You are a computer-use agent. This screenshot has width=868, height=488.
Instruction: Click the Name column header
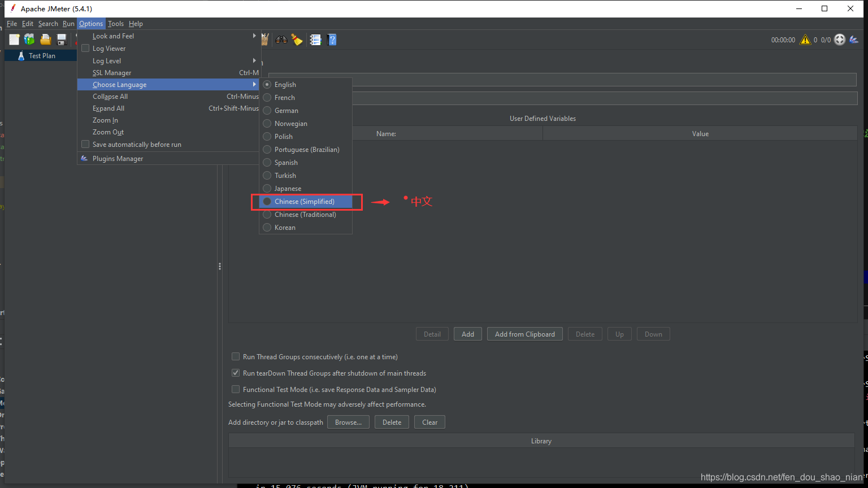point(386,134)
